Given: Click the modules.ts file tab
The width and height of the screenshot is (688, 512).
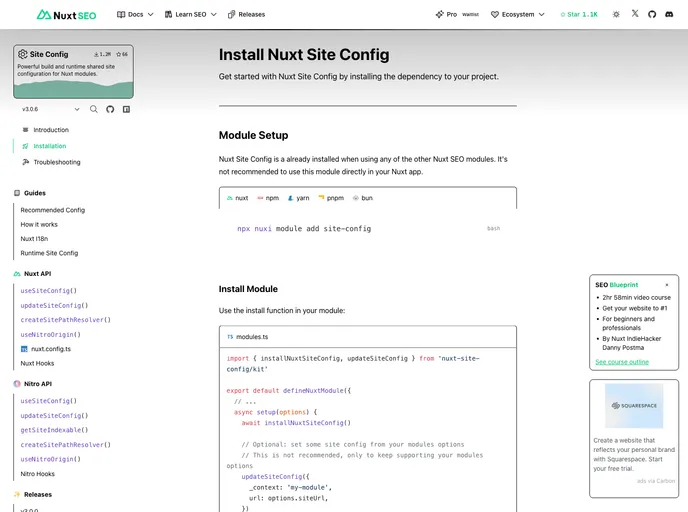Looking at the screenshot, I should pyautogui.click(x=247, y=337).
